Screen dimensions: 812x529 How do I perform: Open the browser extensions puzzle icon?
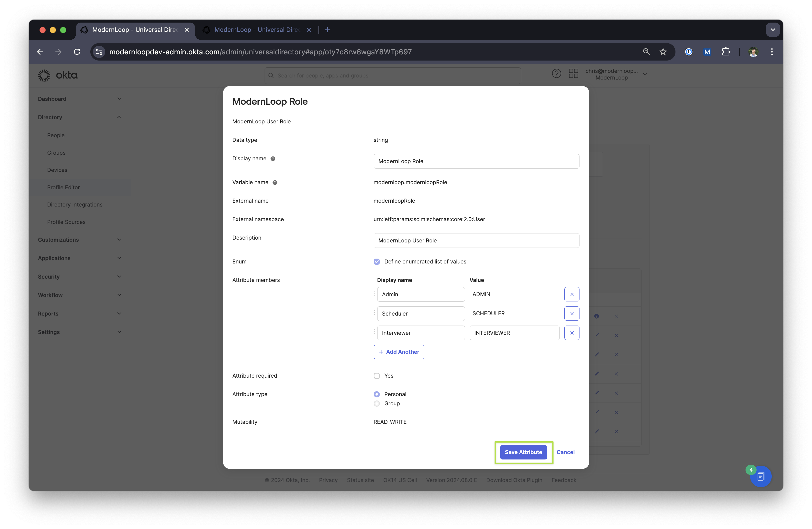point(726,52)
